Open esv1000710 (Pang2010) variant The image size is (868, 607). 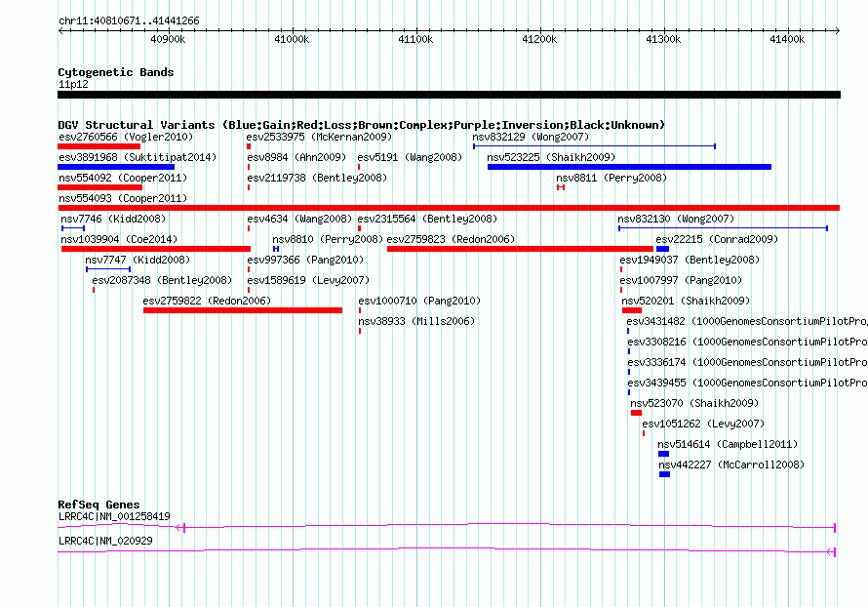coord(419,301)
